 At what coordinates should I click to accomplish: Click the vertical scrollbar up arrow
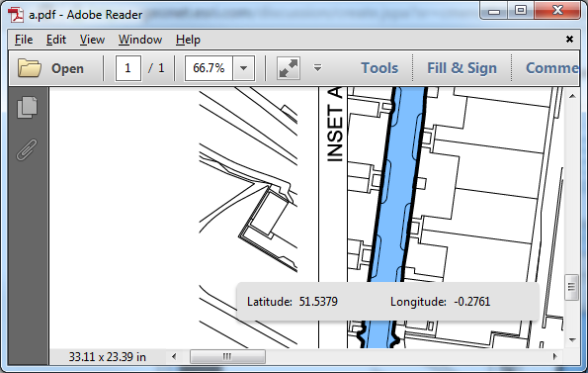tap(572, 96)
